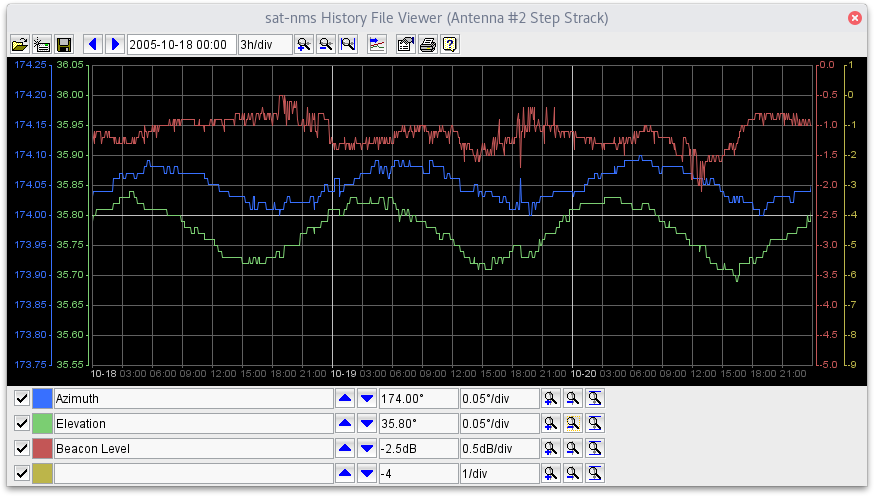This screenshot has height=496, width=874.
Task: Click the red Beacon Level color swatch
Action: pyautogui.click(x=42, y=448)
